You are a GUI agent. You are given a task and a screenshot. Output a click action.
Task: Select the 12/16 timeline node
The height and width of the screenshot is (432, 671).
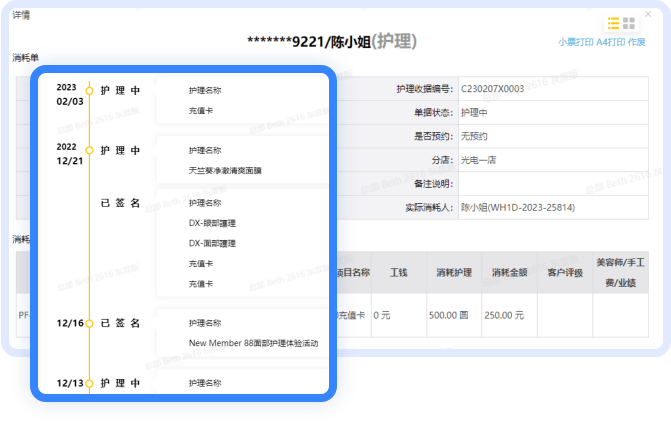(89, 323)
